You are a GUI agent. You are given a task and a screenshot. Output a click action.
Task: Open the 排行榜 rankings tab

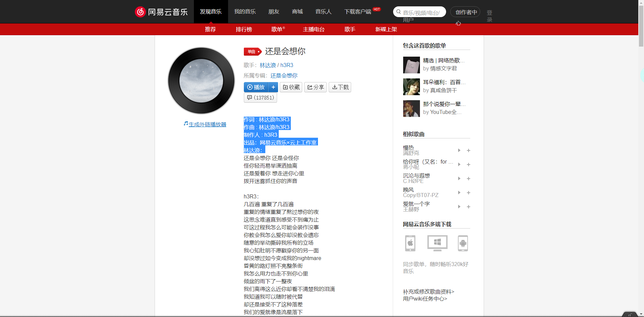point(244,29)
